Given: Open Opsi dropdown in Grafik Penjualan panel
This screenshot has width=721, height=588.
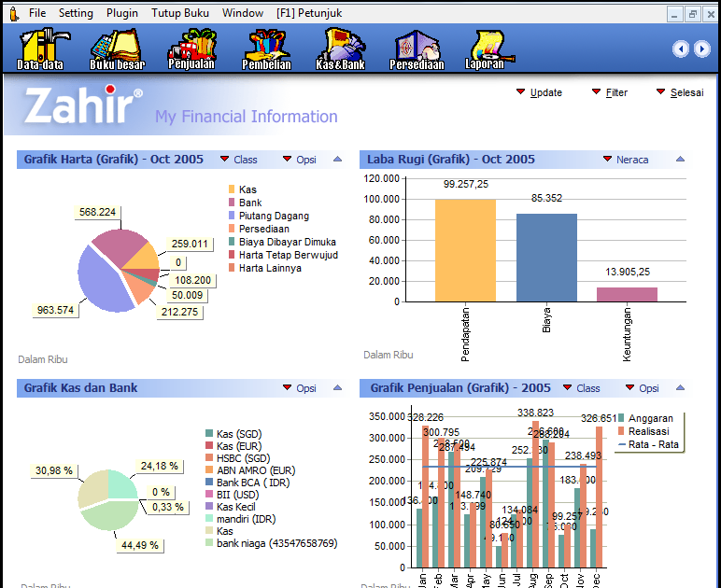Looking at the screenshot, I should click(643, 388).
